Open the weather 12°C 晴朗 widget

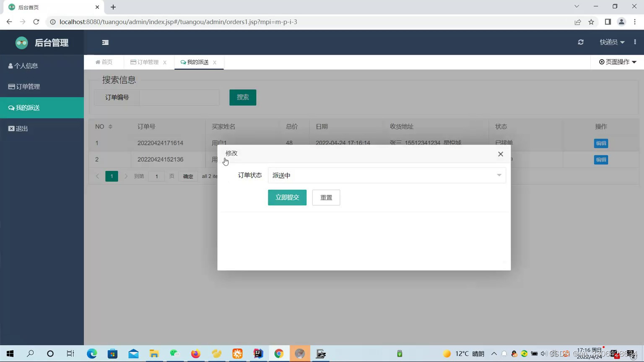pyautogui.click(x=464, y=354)
